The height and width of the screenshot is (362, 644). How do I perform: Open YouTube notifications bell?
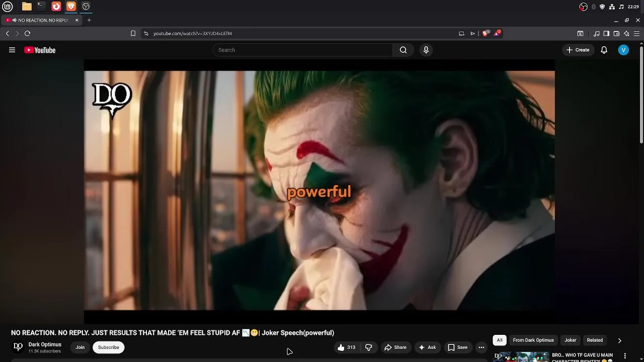click(604, 50)
